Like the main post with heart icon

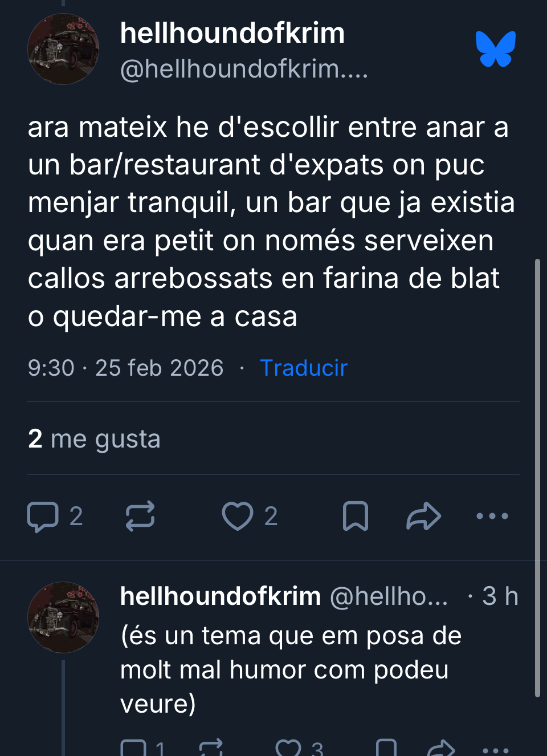tap(249, 517)
